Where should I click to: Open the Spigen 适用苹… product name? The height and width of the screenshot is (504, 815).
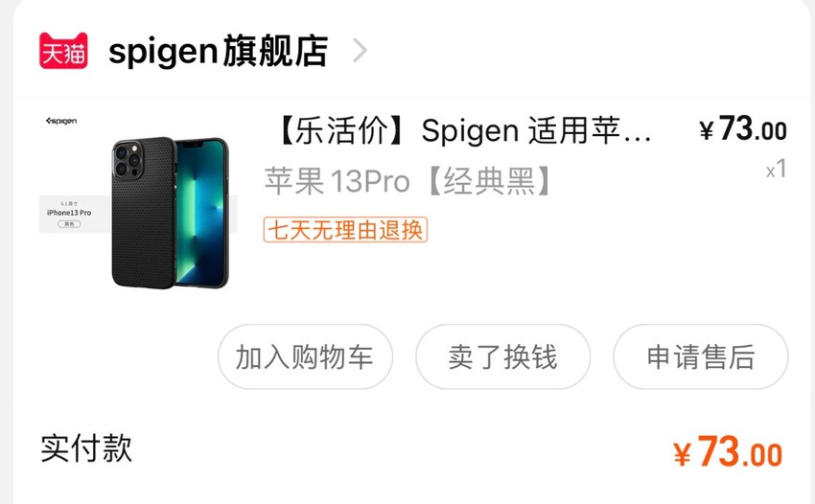pos(536,130)
